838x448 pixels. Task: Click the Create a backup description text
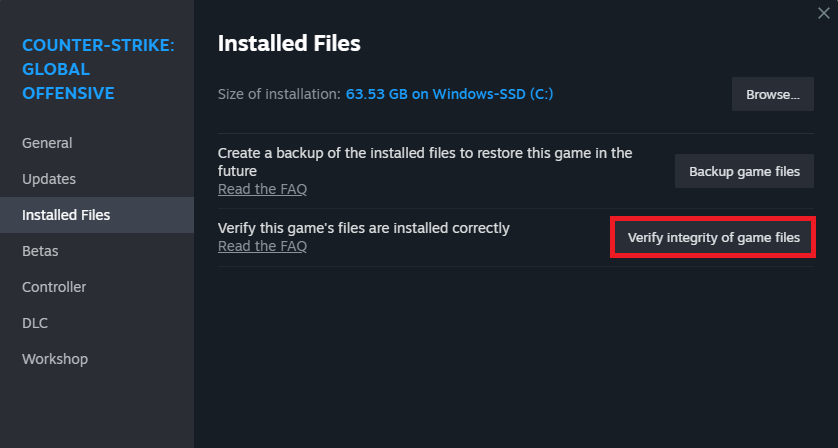[424, 162]
